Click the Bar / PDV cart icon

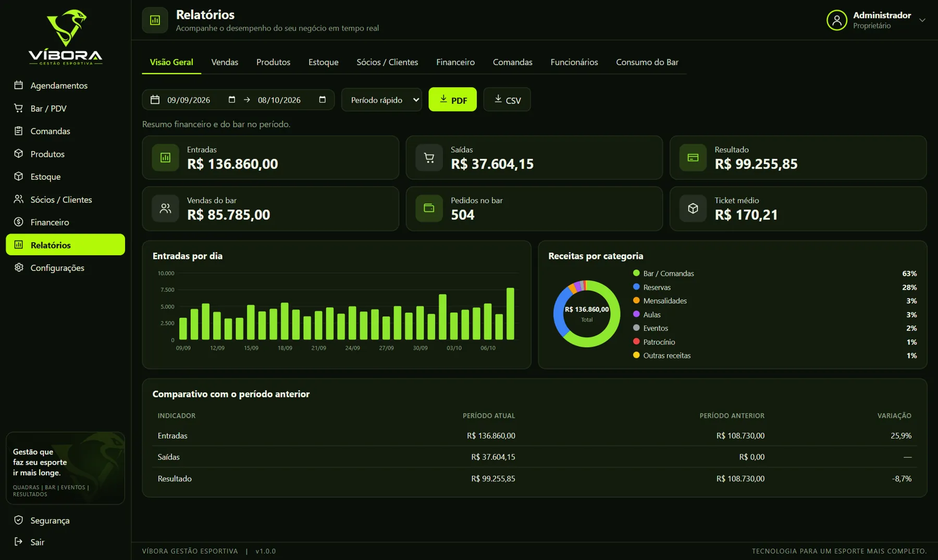point(19,108)
